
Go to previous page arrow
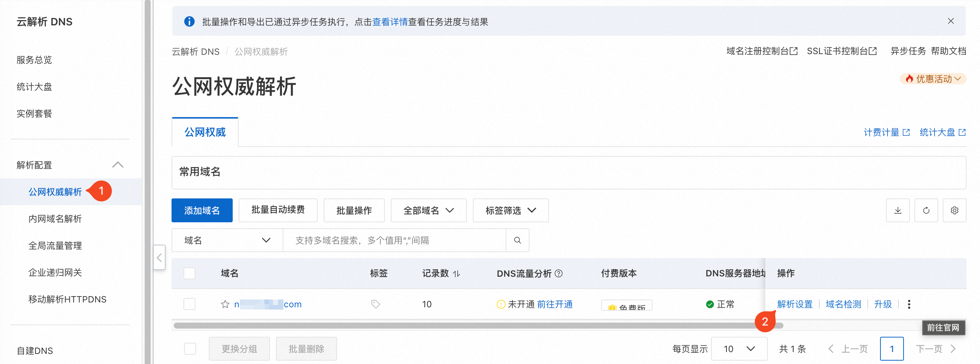coord(831,349)
